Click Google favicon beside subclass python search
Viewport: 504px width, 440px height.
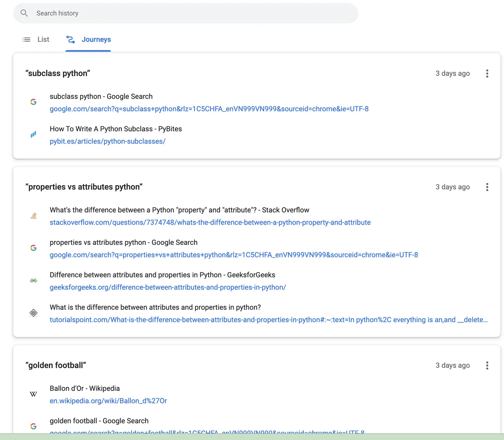34,102
